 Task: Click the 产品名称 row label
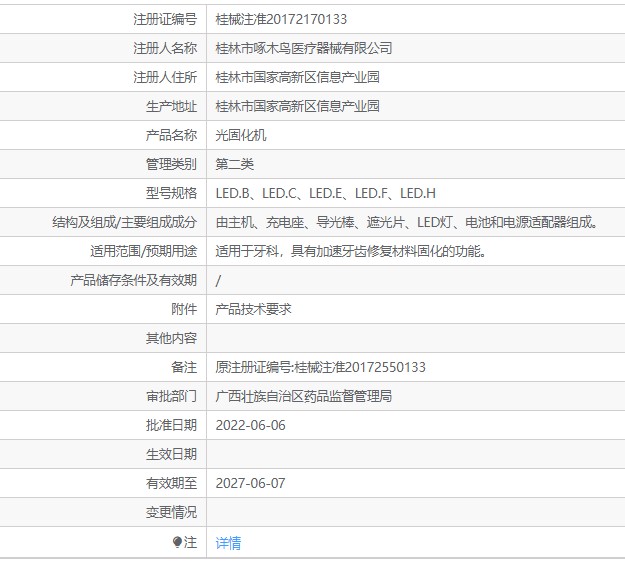pyautogui.click(x=171, y=136)
